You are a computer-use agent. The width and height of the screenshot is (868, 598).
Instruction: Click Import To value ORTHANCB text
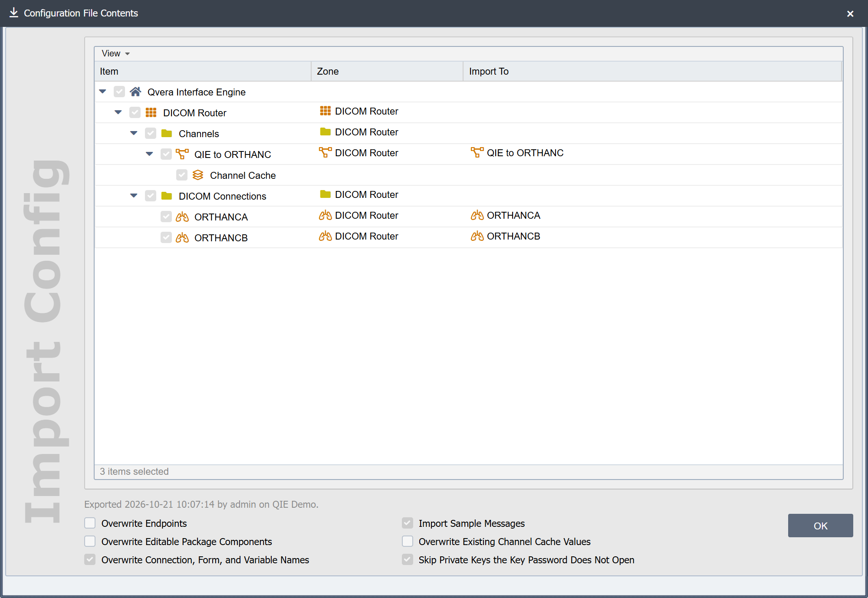pyautogui.click(x=513, y=236)
